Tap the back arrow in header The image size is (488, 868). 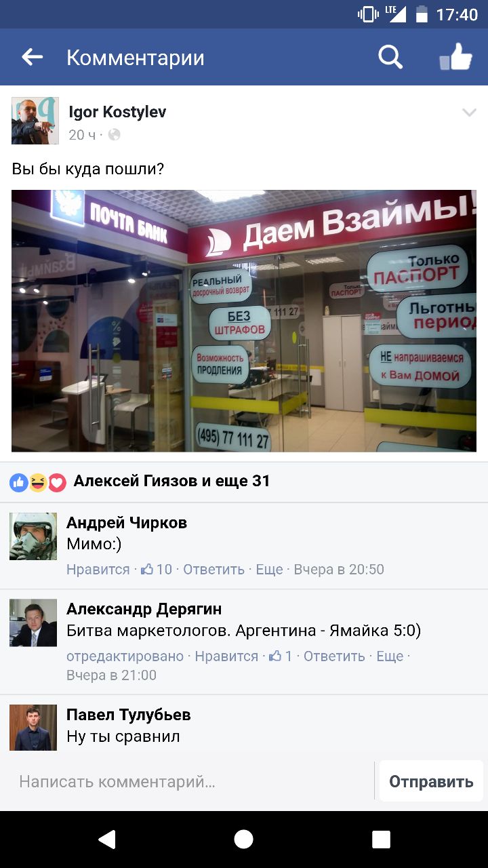32,58
